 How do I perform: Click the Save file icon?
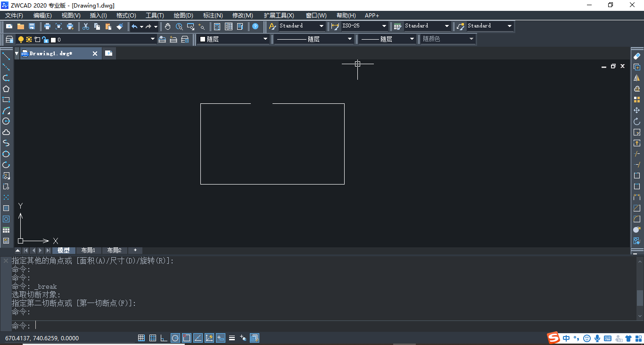click(x=32, y=26)
